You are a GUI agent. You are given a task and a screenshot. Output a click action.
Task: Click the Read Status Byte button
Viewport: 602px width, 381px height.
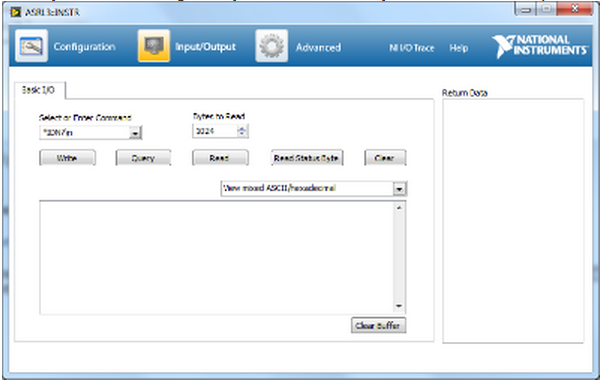pos(307,158)
